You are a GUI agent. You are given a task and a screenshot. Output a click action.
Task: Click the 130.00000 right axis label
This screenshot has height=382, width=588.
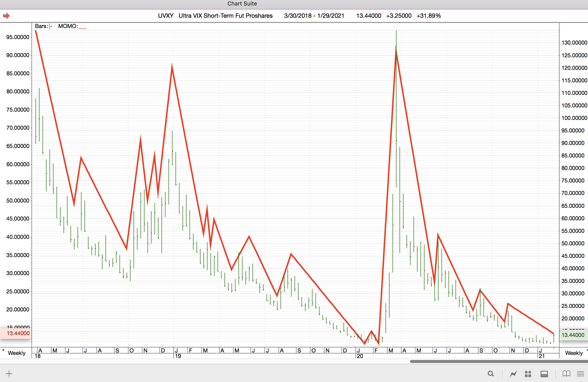(574, 43)
